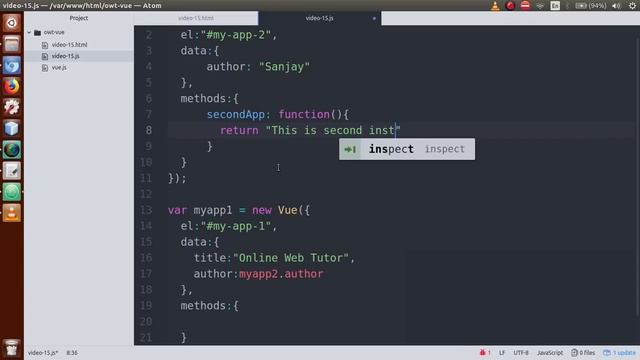Open the sound volume indicator
This screenshot has height=360, width=640.
(616, 6)
